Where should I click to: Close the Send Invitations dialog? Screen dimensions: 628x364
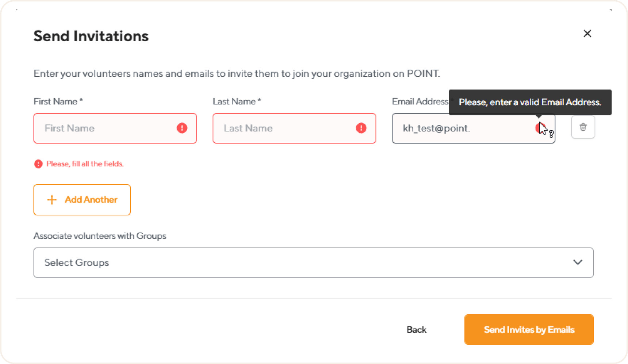pyautogui.click(x=587, y=34)
